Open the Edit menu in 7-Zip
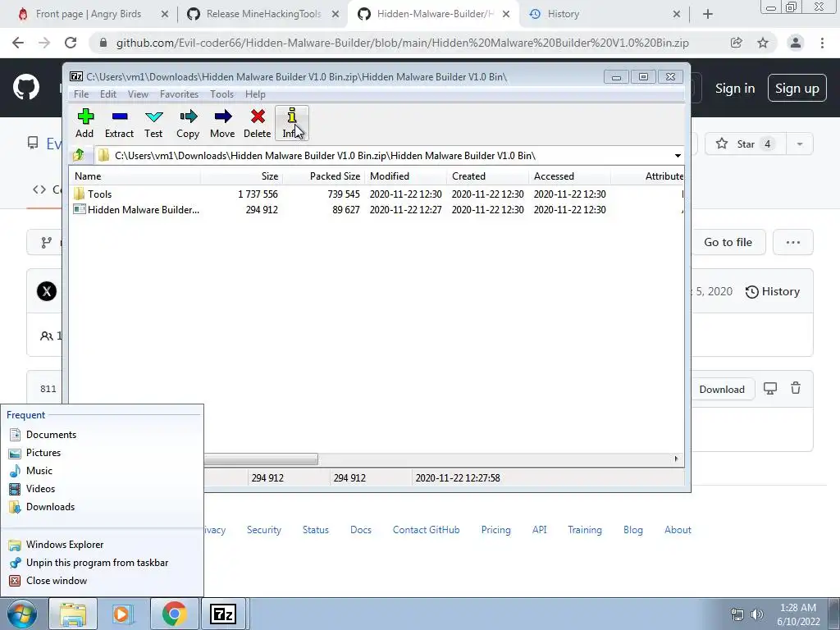840x630 pixels. click(x=108, y=94)
